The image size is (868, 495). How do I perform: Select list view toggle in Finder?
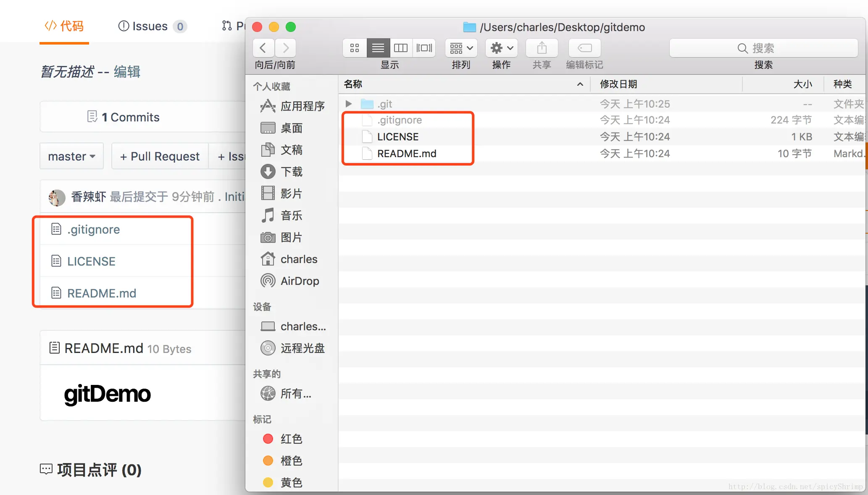tap(378, 48)
